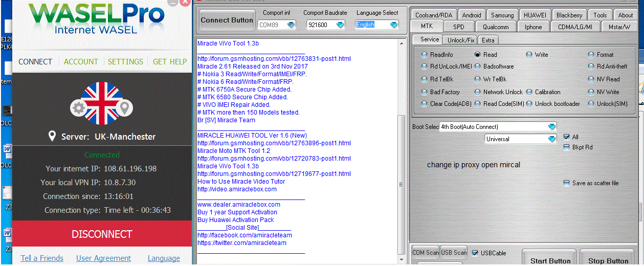Image resolution: width=644 pixels, height=266 pixels.
Task: Switch to the Iphone tab
Action: coord(534,27)
